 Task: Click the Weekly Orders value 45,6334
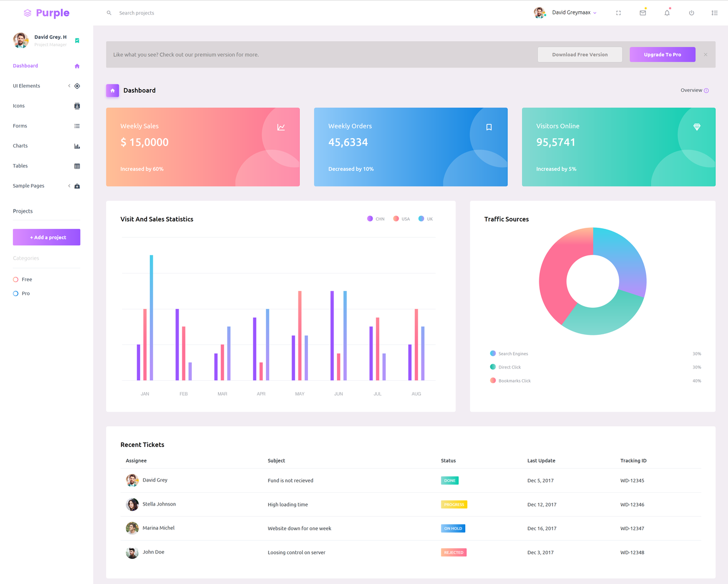348,142
